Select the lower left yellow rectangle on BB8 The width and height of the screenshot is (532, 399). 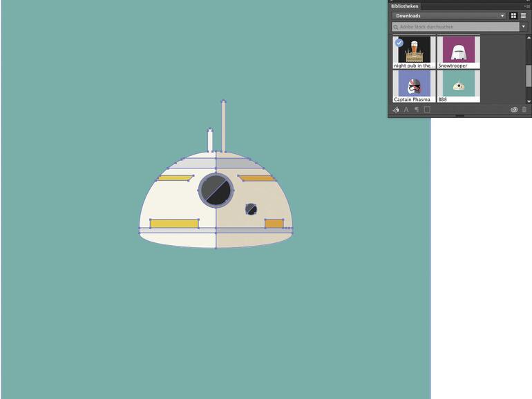174,224
